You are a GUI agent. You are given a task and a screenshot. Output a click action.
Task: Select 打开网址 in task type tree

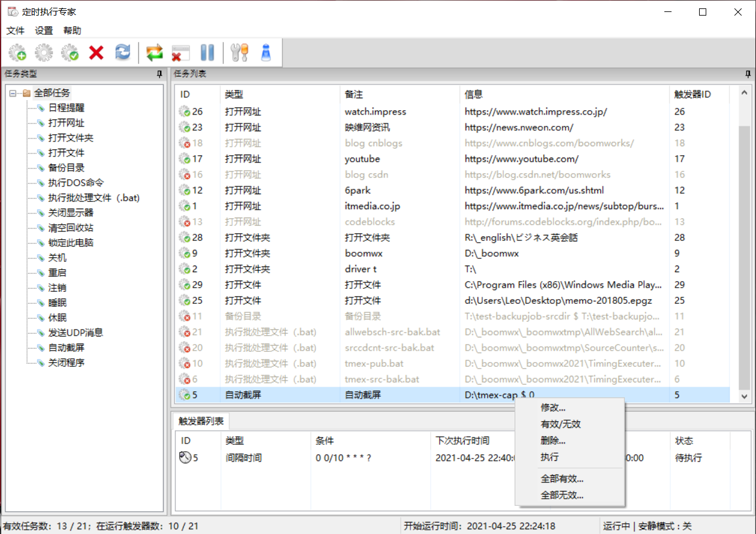pyautogui.click(x=66, y=123)
